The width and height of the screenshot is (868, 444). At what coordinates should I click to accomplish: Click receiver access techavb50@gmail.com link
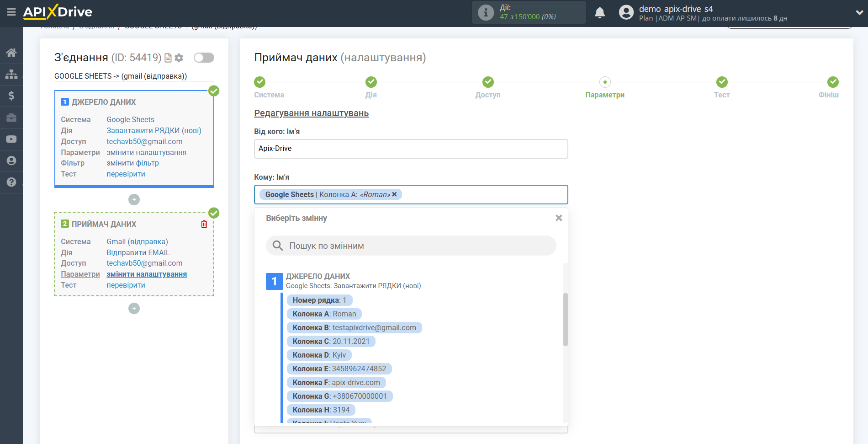pyautogui.click(x=144, y=263)
